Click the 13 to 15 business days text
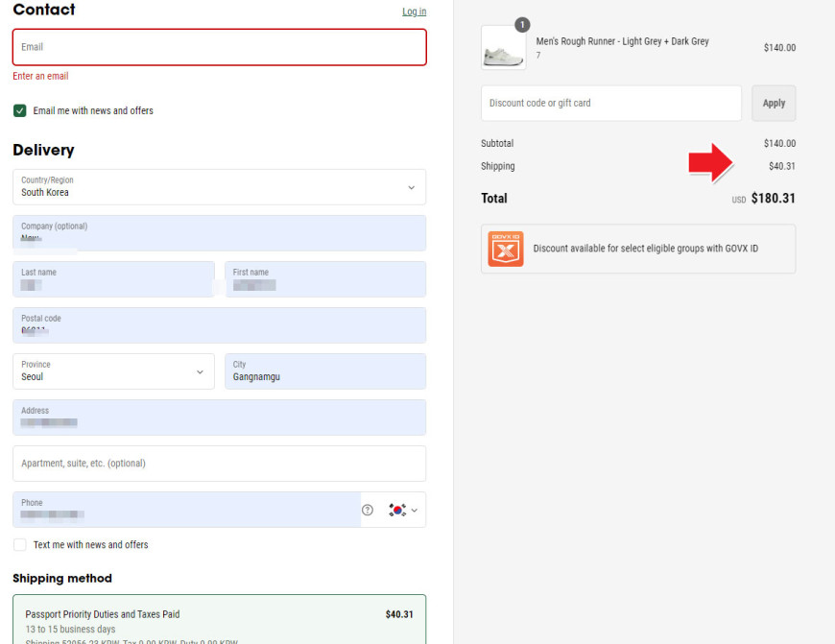The image size is (835, 644). click(70, 629)
